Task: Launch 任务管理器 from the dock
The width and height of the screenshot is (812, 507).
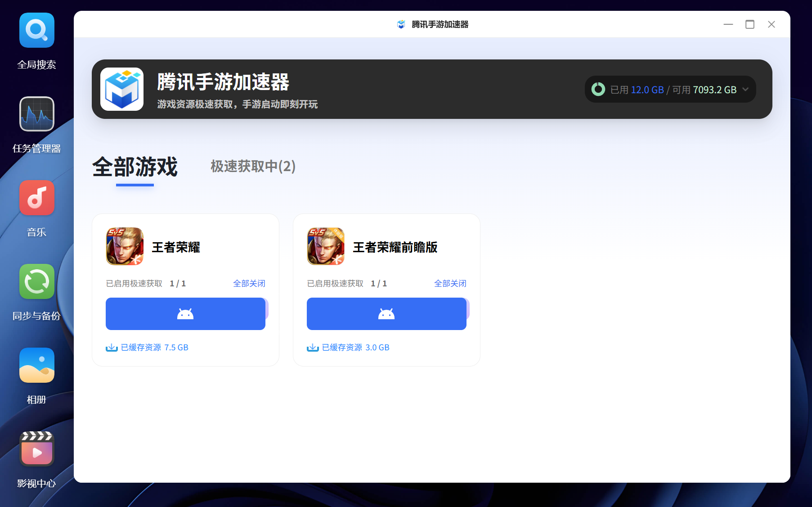Action: point(36,114)
